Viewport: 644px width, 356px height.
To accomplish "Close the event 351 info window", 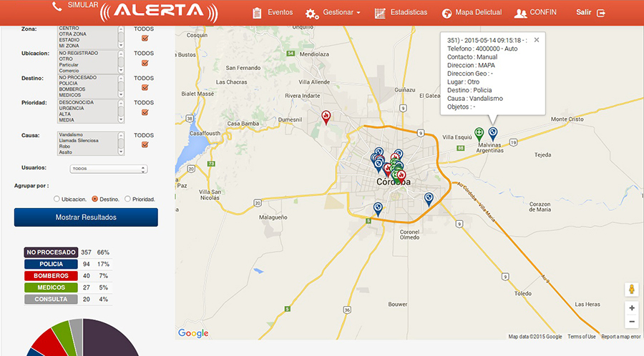I will click(537, 40).
